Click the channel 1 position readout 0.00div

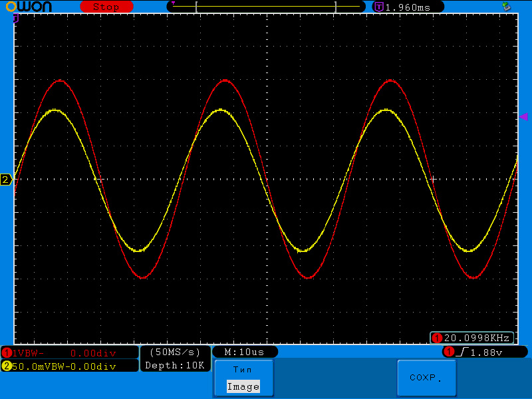point(93,353)
